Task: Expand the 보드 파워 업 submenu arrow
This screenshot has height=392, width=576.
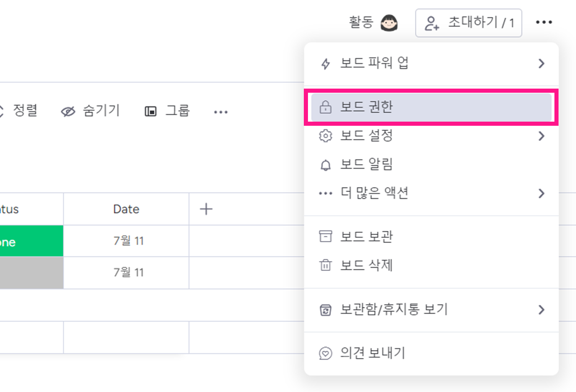Action: (x=542, y=64)
